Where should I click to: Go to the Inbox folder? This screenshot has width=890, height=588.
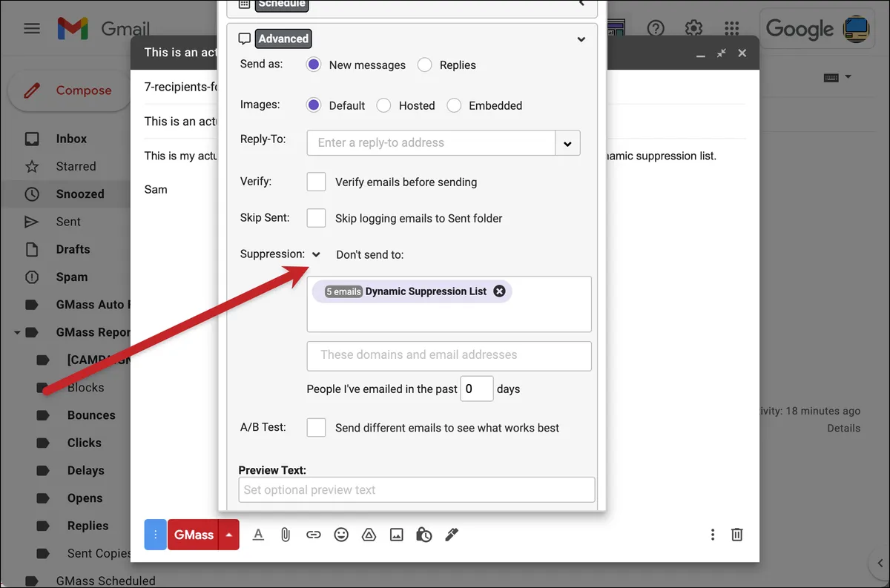click(x=72, y=139)
